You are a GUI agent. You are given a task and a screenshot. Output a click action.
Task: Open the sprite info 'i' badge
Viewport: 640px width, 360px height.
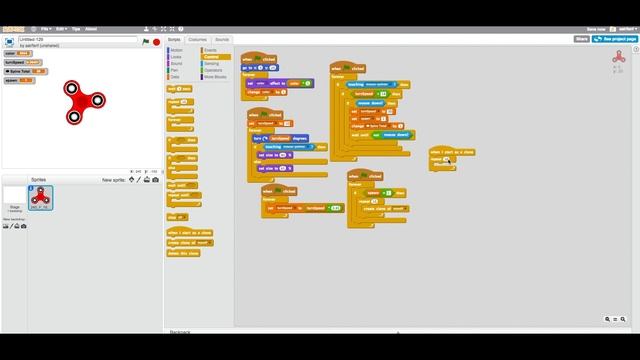[x=31, y=188]
